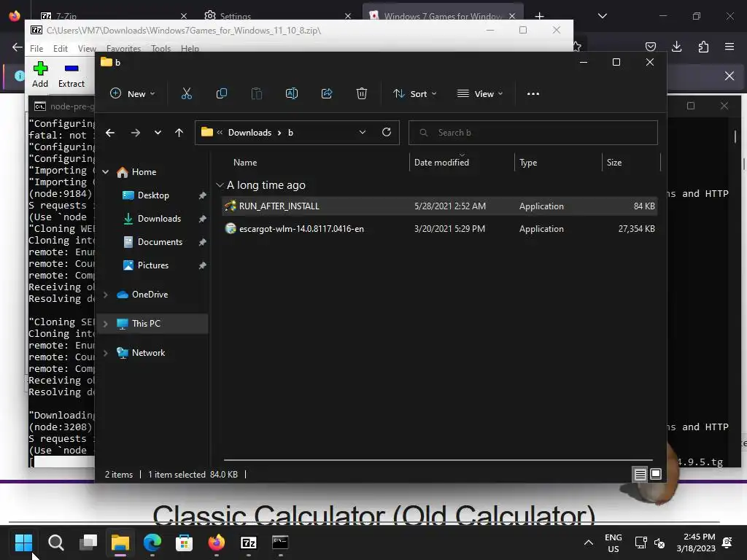Open the New dropdown in Explorer

(133, 94)
